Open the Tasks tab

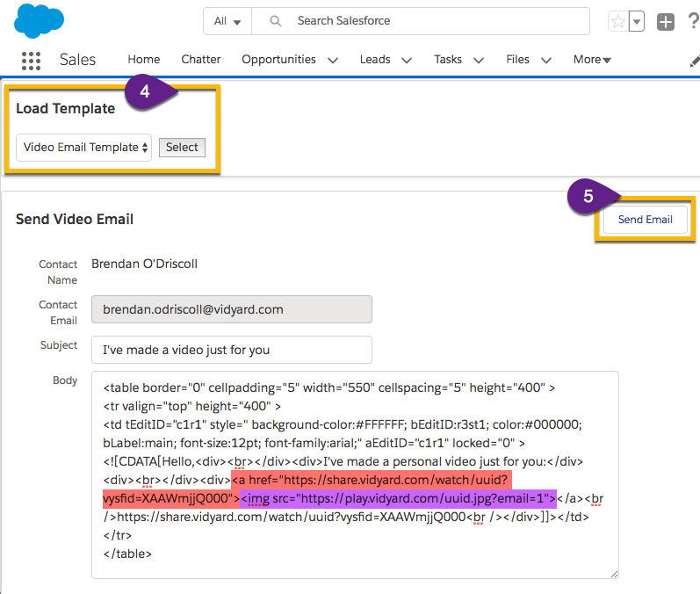click(448, 60)
